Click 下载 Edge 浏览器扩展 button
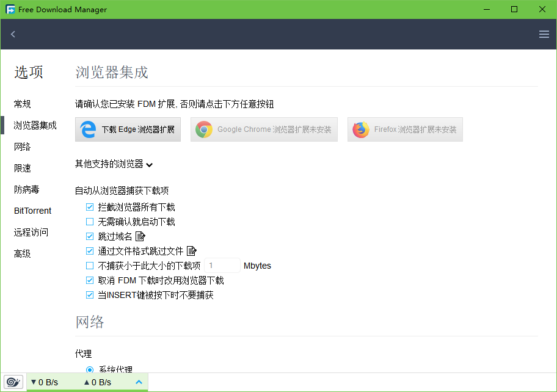Viewport: 557px width, 392px height. 128,129
